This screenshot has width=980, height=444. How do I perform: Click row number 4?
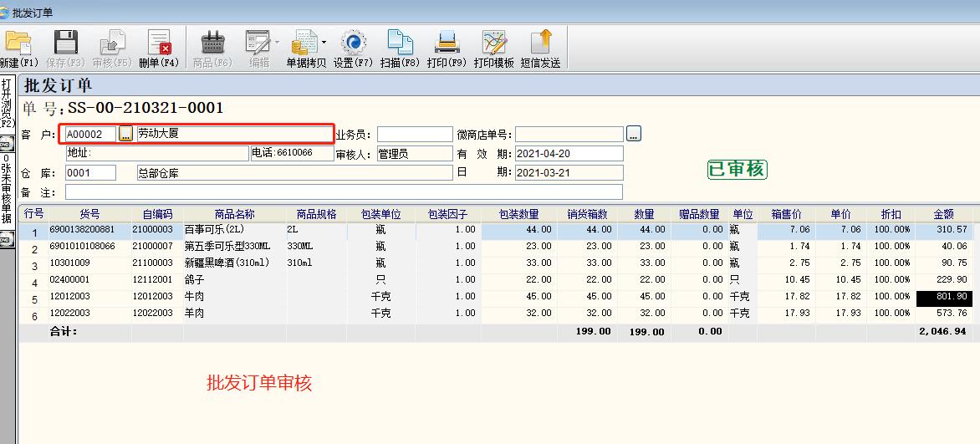pyautogui.click(x=33, y=283)
